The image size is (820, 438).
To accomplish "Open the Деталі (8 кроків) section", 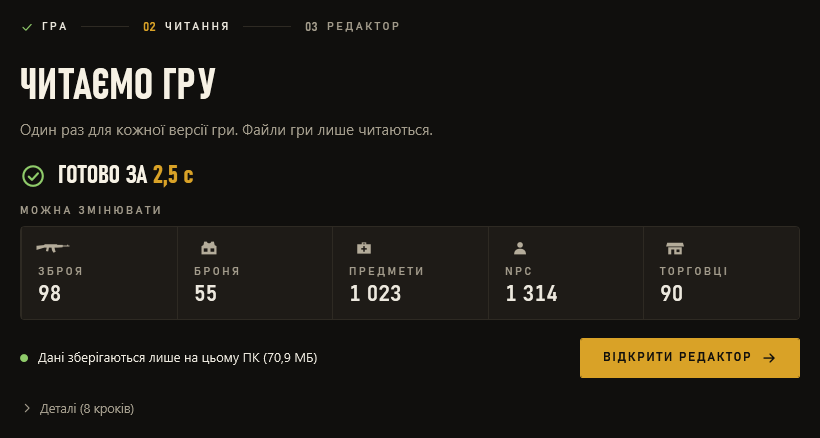I will [x=78, y=408].
